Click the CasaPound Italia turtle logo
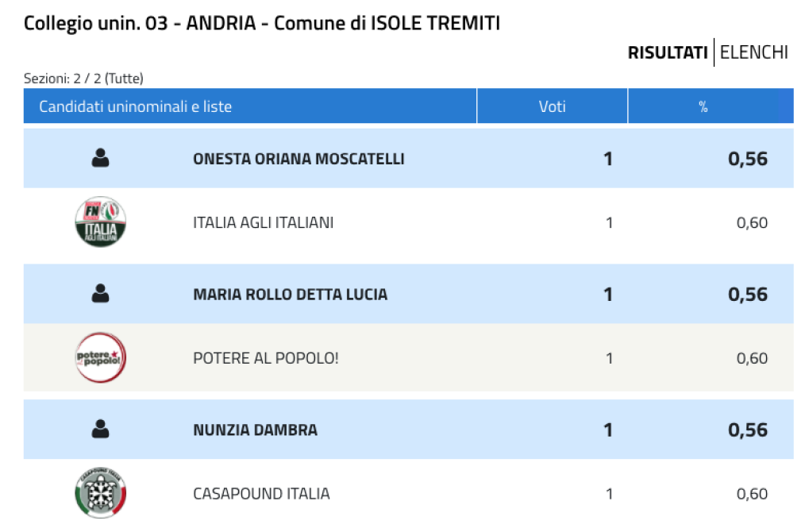805x532 pixels. coord(101,493)
